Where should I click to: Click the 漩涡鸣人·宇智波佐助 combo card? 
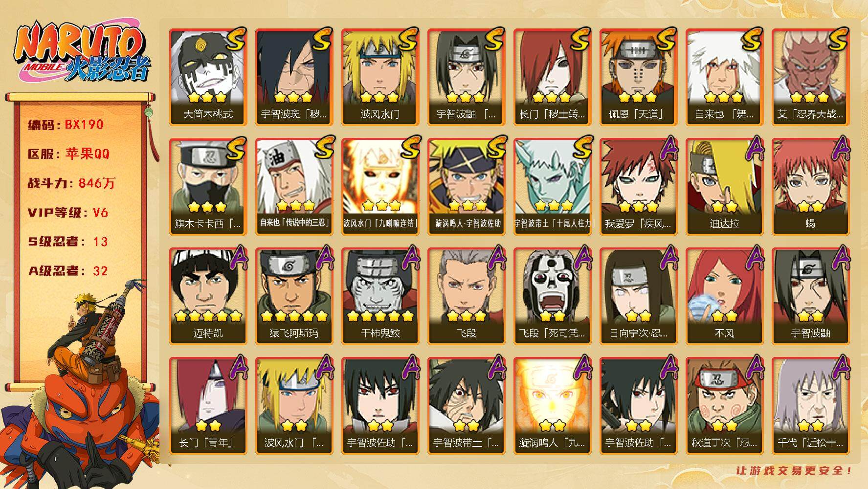pos(466,186)
